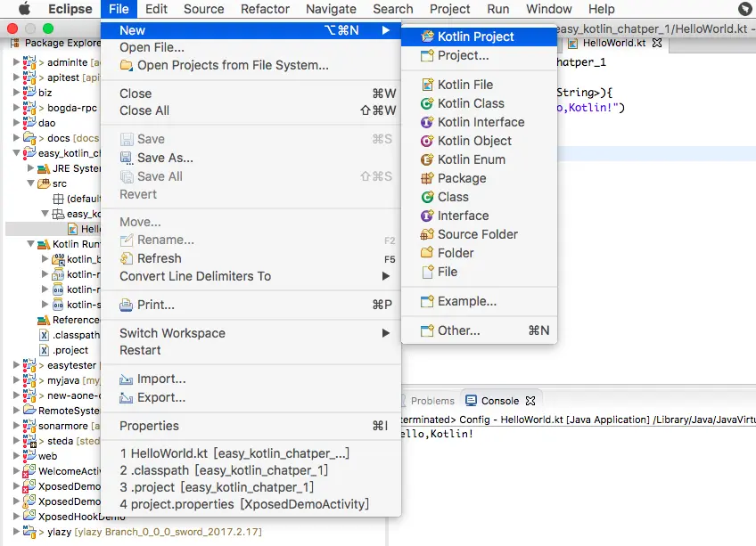Click the Kotlin Object icon
This screenshot has width=756, height=546.
click(x=427, y=141)
